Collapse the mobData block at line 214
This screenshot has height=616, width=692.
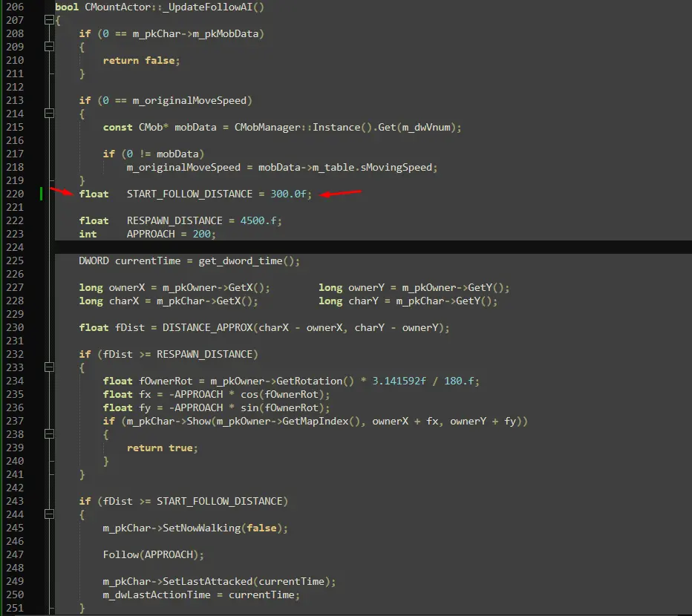click(48, 114)
